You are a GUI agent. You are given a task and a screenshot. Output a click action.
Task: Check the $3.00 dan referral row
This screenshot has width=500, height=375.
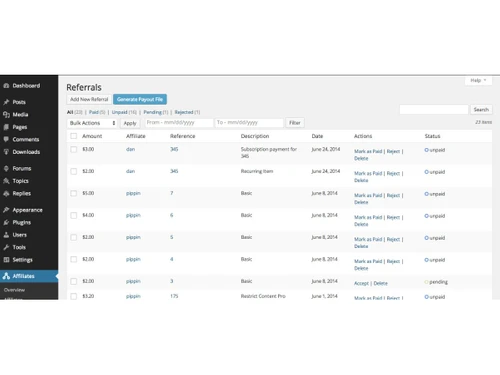pyautogui.click(x=74, y=149)
